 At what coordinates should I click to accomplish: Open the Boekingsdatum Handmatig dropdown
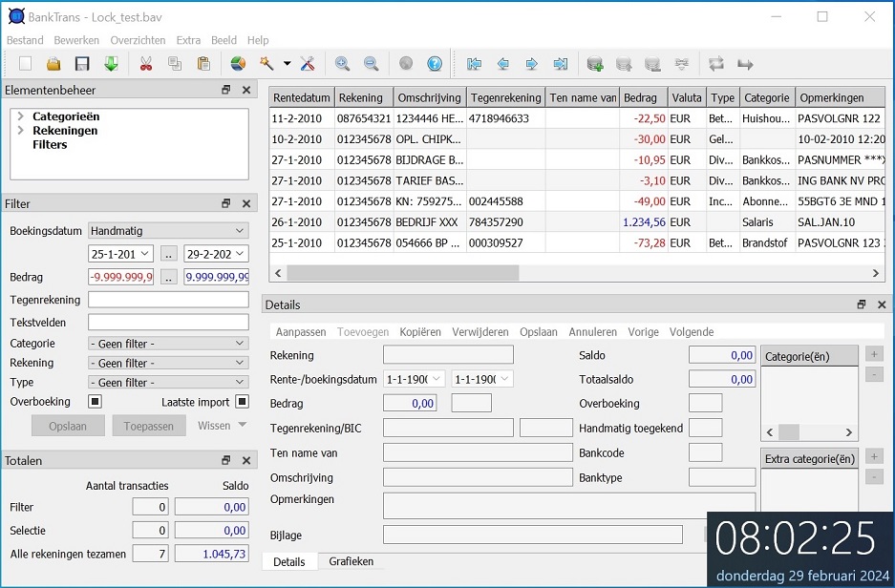click(168, 231)
